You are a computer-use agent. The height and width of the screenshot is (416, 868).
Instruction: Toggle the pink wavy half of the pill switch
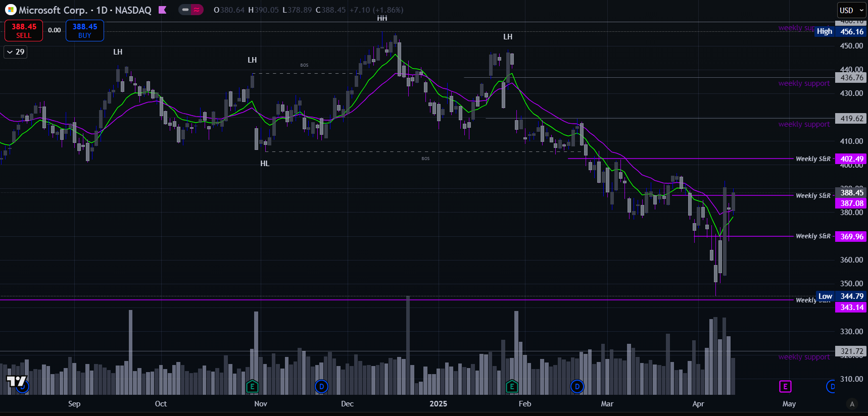[x=197, y=10]
